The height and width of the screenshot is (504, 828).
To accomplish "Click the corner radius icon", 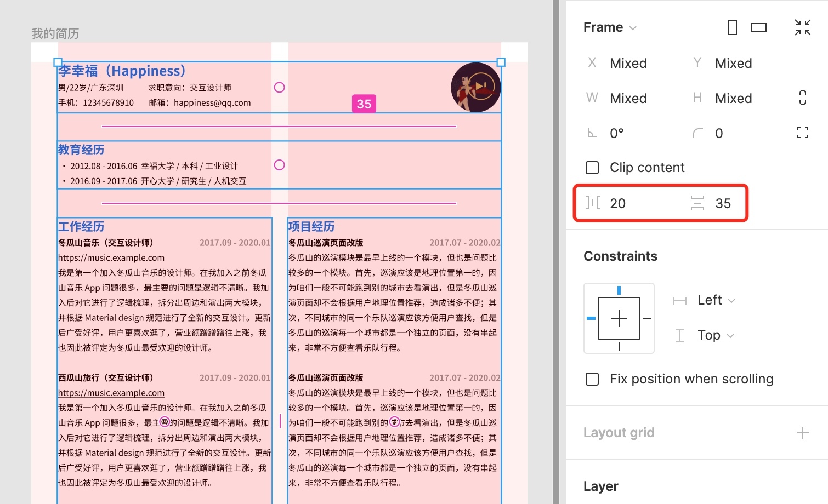I will (697, 133).
